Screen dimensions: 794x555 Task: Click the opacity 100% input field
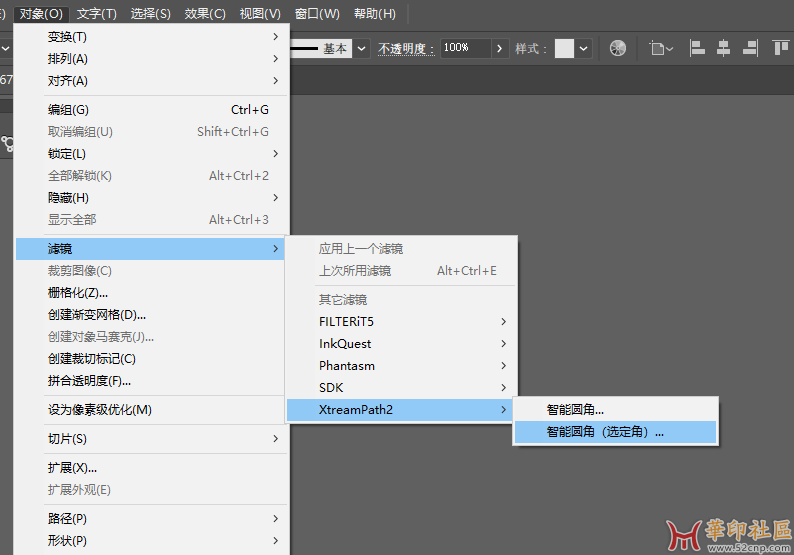(x=465, y=48)
